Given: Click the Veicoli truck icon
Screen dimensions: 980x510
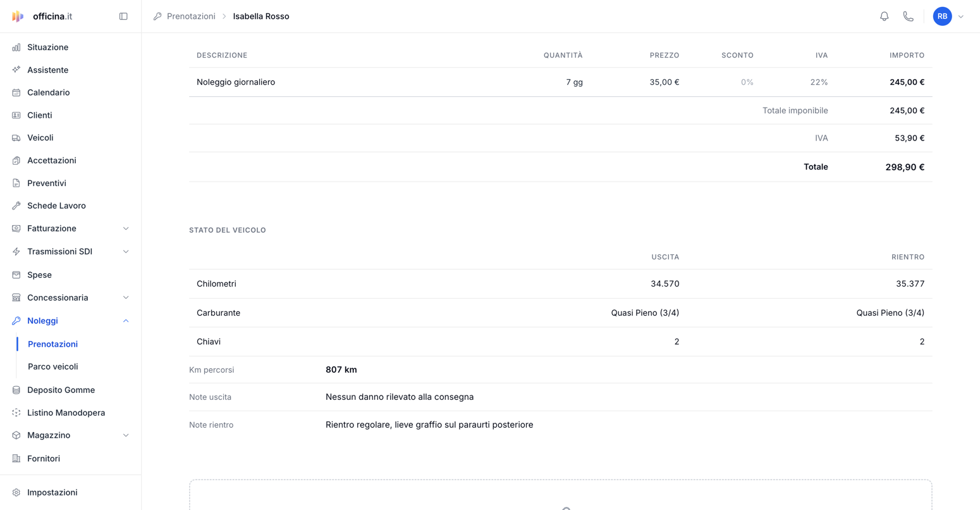Looking at the screenshot, I should pos(16,137).
